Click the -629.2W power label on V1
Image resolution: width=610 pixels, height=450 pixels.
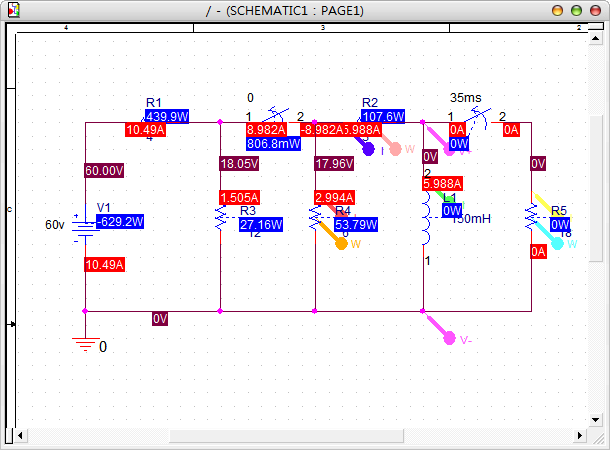coord(120,221)
